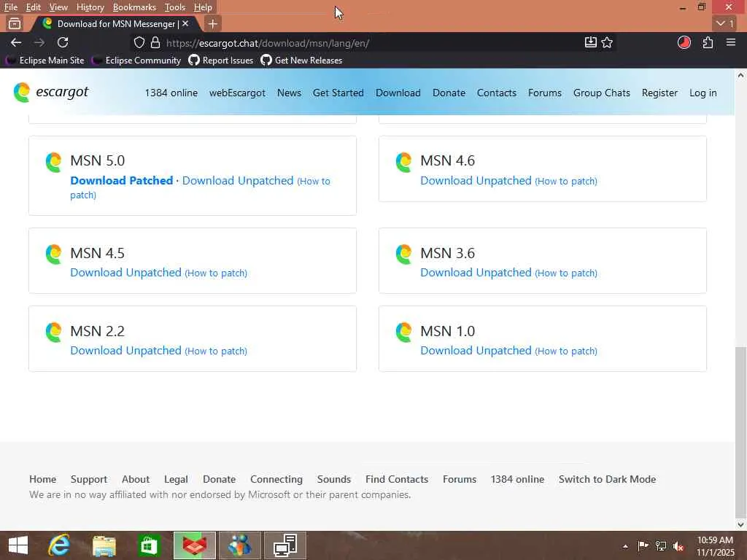Click Register in header navigation
This screenshot has height=560, width=747.
tap(659, 93)
